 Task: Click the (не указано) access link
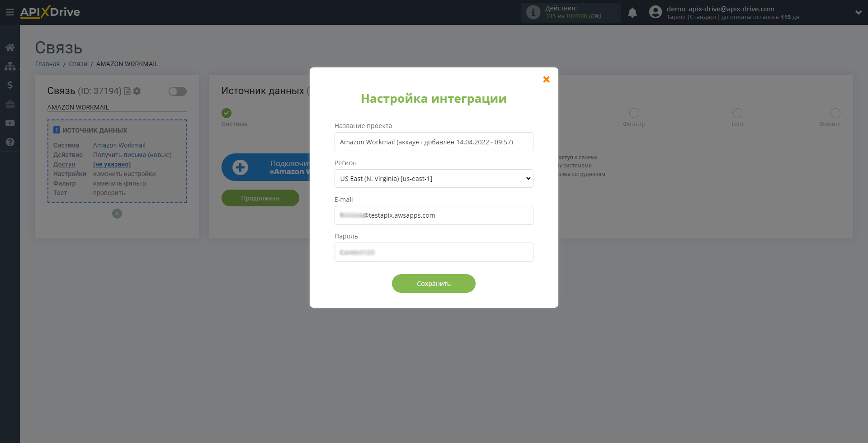click(112, 164)
